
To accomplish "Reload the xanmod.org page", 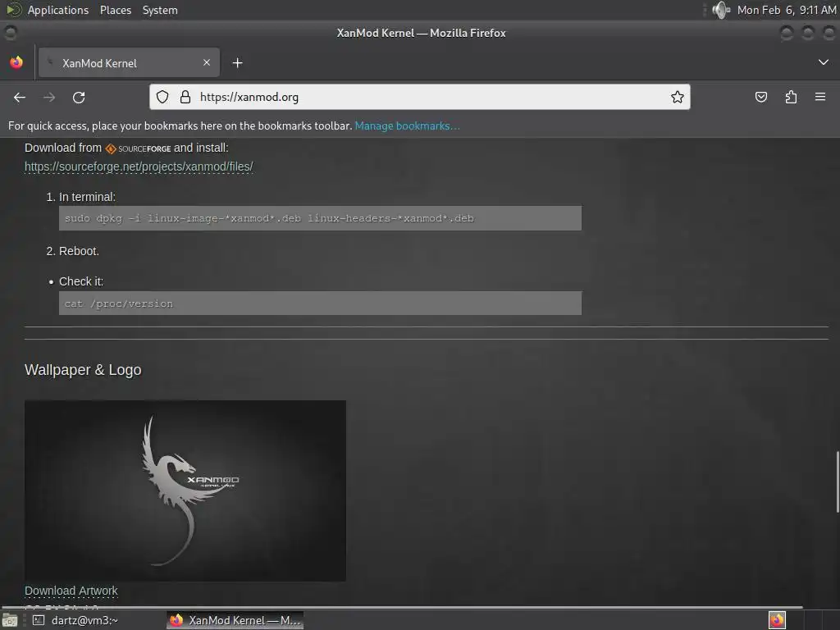I will pos(79,98).
